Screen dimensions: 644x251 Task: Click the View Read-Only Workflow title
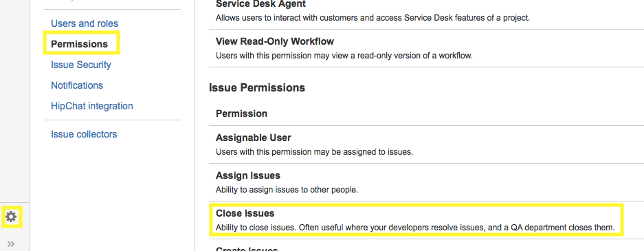[275, 41]
